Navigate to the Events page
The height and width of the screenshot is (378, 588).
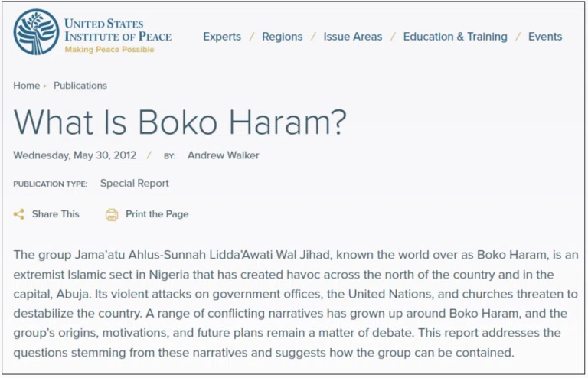tap(545, 37)
